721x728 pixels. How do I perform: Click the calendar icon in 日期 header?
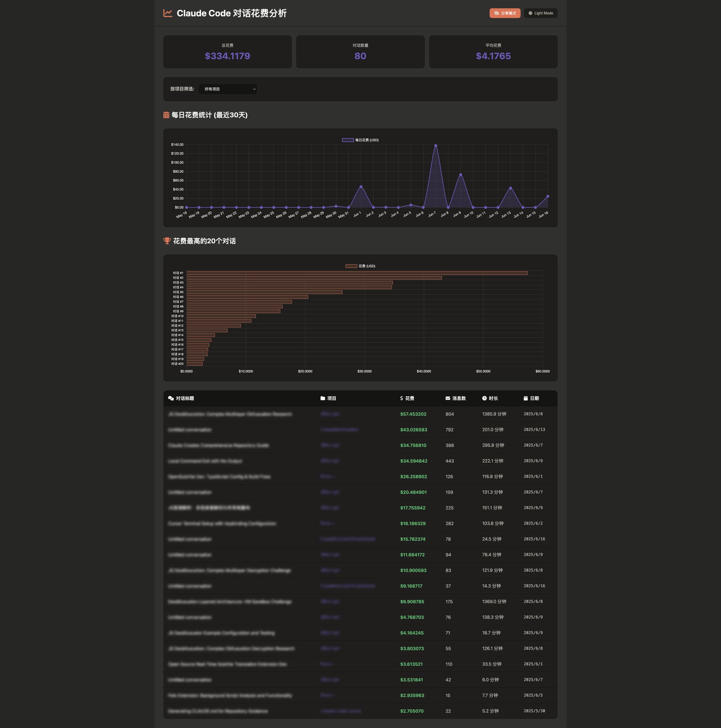tap(526, 398)
